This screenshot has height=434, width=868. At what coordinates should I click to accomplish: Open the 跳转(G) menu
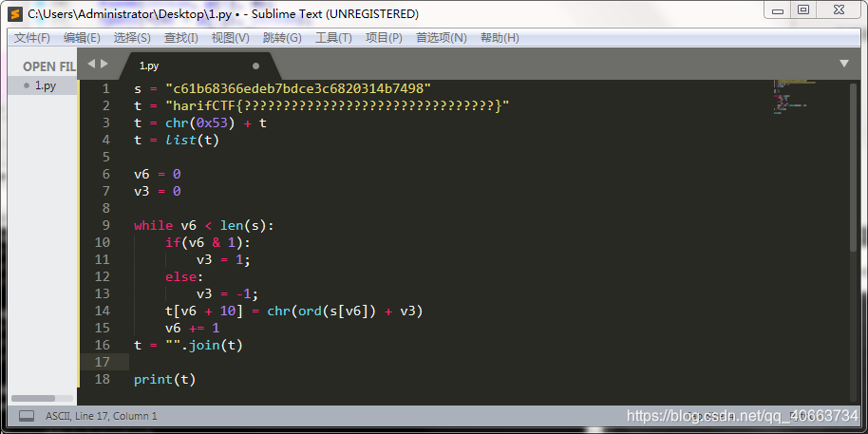[282, 38]
